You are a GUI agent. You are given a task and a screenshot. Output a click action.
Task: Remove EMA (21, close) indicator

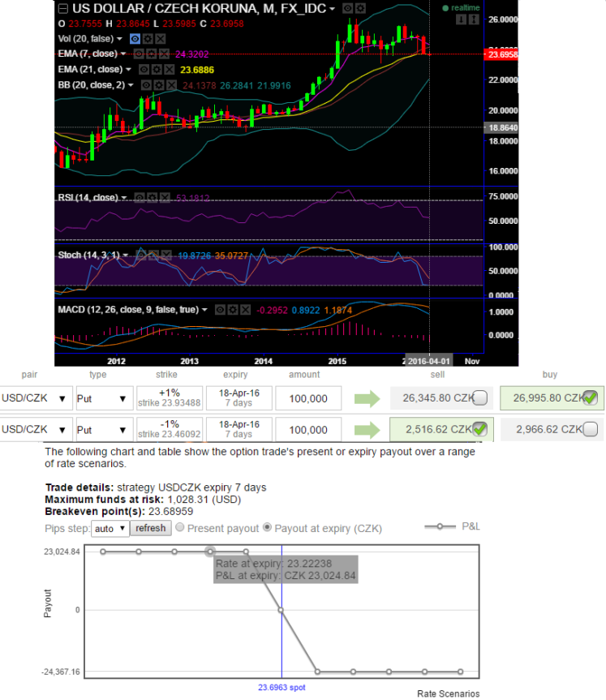click(170, 70)
